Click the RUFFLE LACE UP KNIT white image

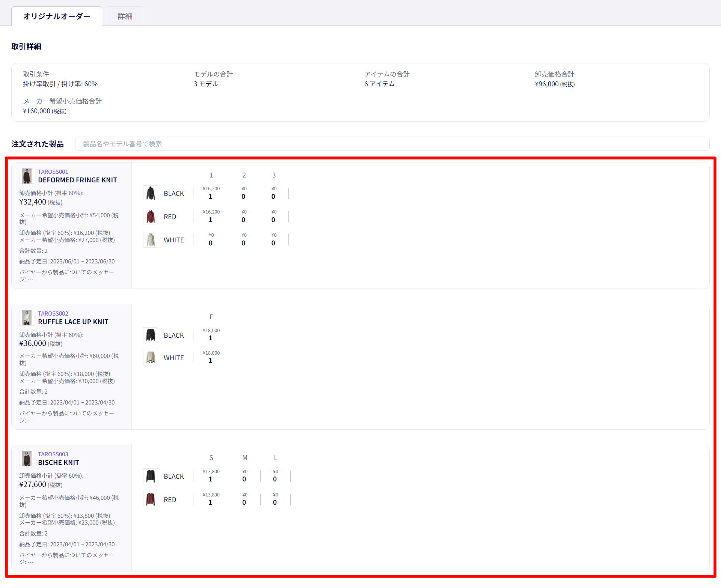point(151,358)
